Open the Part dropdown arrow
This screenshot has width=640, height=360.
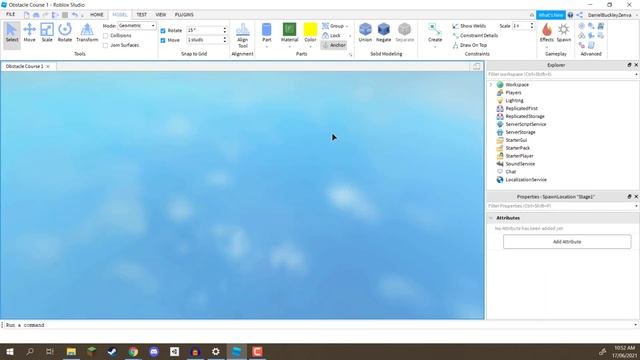tap(267, 47)
